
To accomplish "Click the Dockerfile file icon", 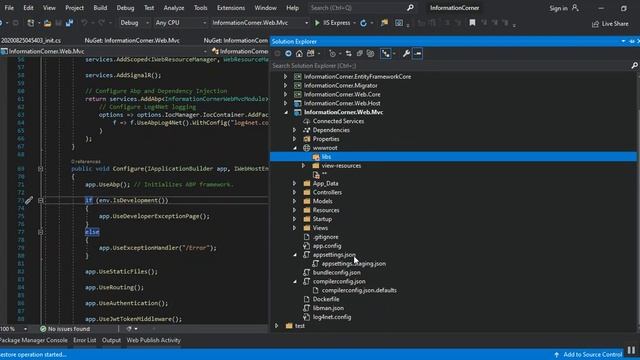I will 307,299.
